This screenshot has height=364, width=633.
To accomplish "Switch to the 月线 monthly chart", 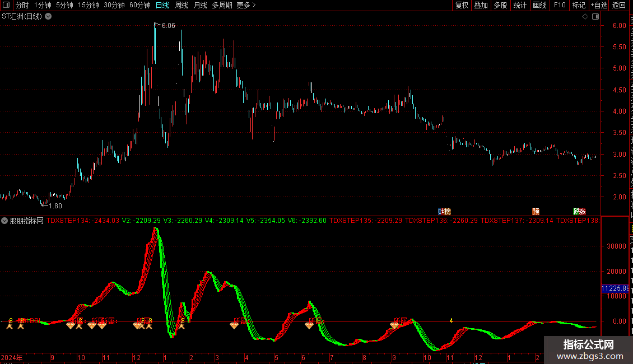I will point(200,5).
